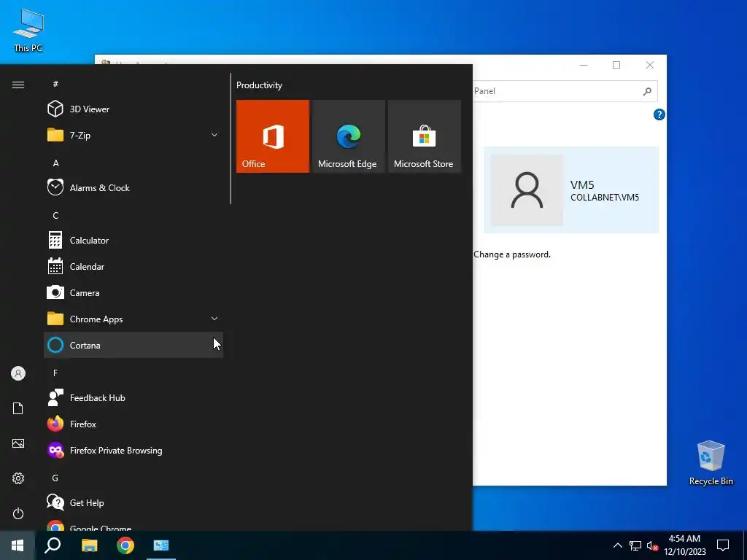The image size is (747, 560).
Task: Select the This PC desktop icon
Action: 28,30
